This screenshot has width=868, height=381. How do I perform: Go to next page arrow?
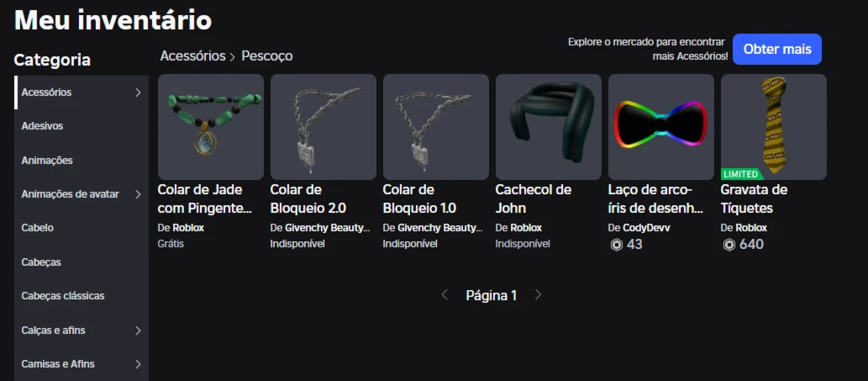pyautogui.click(x=538, y=295)
